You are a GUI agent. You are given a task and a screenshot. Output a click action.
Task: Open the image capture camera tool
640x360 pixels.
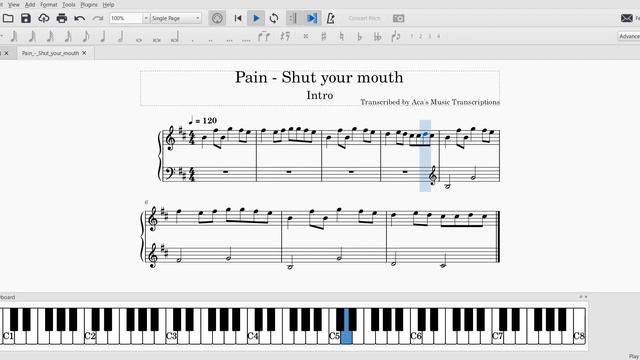pos(398,18)
